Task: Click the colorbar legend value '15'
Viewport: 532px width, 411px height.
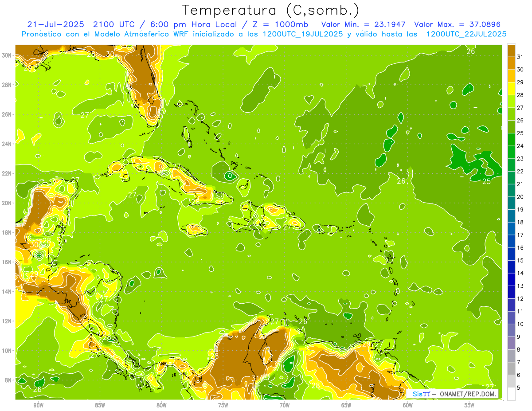Action: point(520,261)
